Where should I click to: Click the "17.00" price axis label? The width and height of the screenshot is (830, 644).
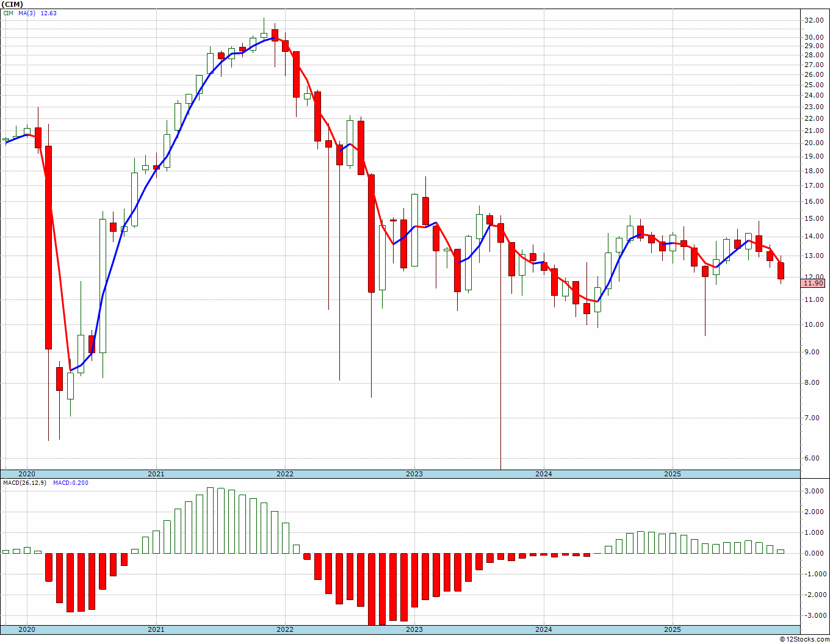814,185
